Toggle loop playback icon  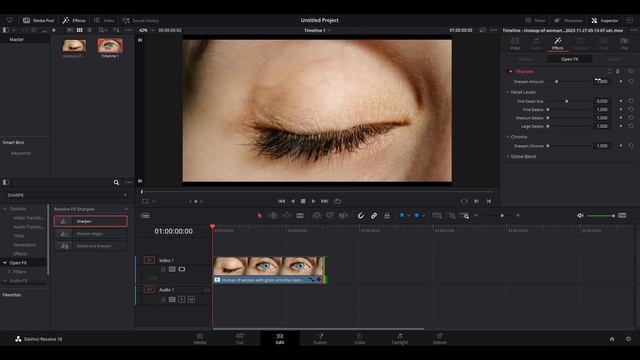(x=337, y=201)
